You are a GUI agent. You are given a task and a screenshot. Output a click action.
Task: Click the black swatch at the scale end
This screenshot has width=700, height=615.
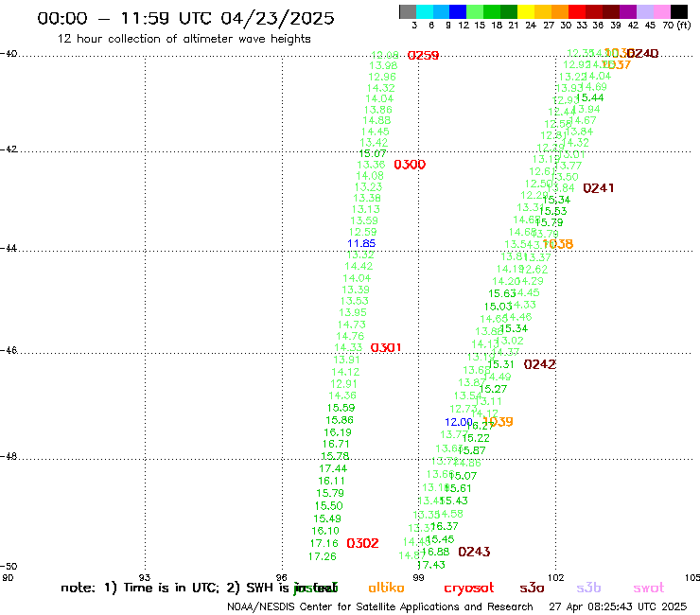pos(678,11)
